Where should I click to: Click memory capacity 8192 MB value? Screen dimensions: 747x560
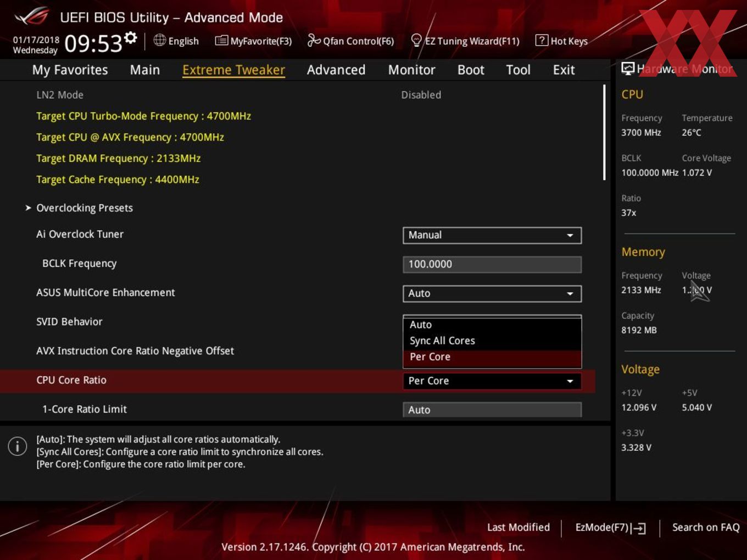(x=639, y=330)
